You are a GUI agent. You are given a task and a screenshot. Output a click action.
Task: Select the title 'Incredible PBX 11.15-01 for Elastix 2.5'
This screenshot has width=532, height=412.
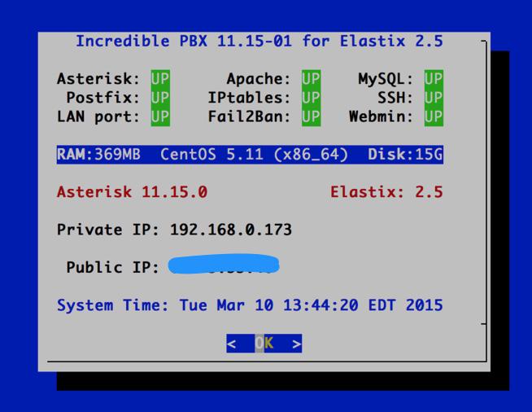[x=259, y=41]
